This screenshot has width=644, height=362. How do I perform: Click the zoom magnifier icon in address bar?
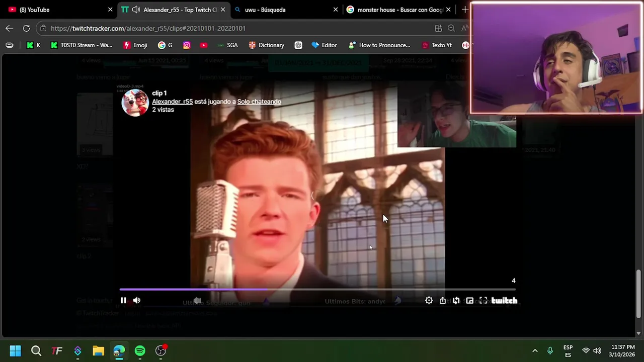tap(451, 29)
